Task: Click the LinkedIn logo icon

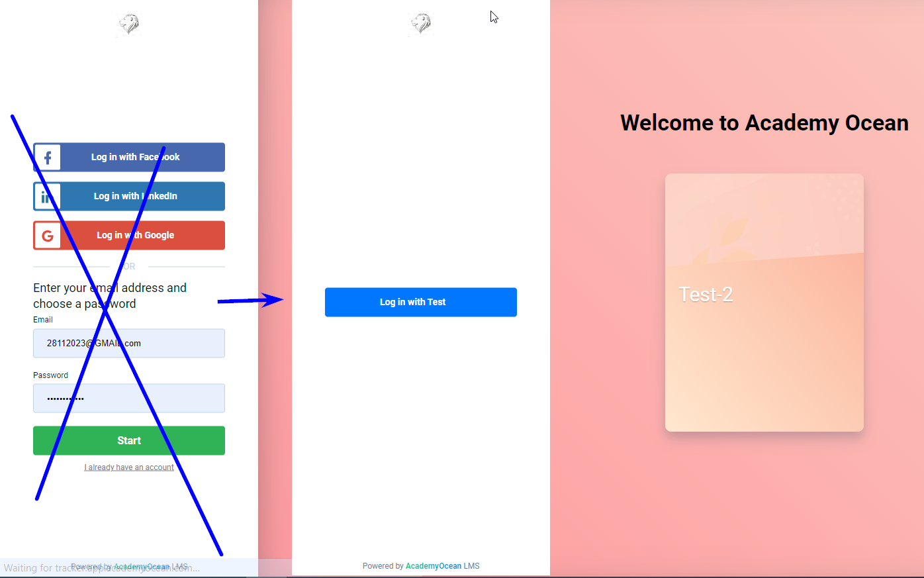Action: tap(48, 197)
